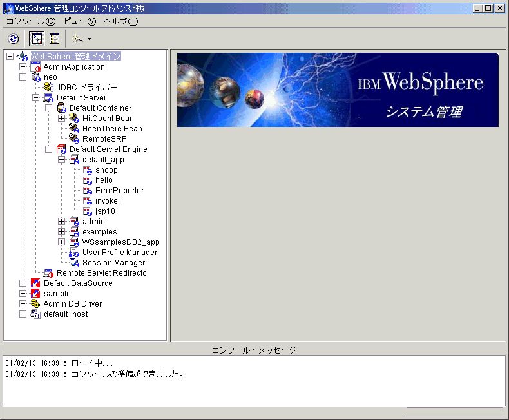Maximize the WebSphere console window
The width and height of the screenshot is (509, 420).
tap(488, 8)
